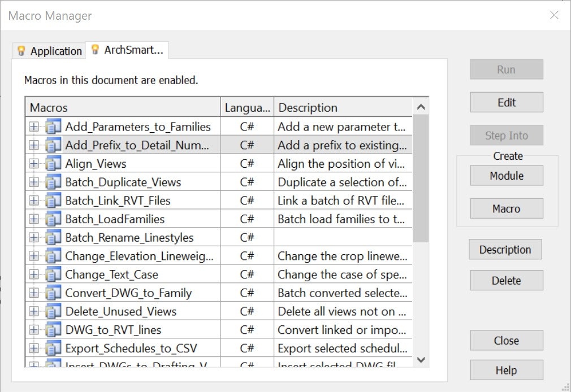Expand the Add_Prefix_to_Detail_Num macro node

click(x=34, y=145)
